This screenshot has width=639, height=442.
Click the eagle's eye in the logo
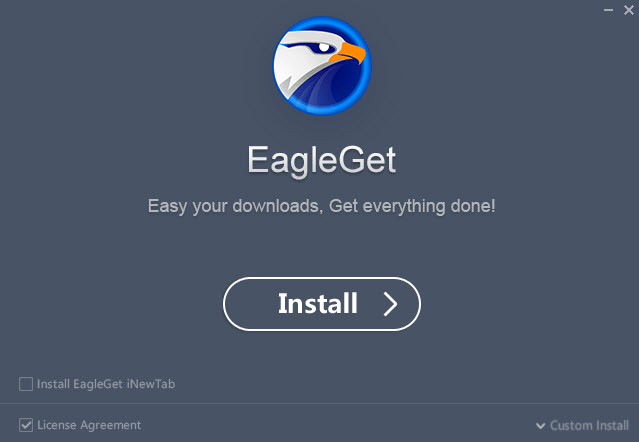coord(324,48)
